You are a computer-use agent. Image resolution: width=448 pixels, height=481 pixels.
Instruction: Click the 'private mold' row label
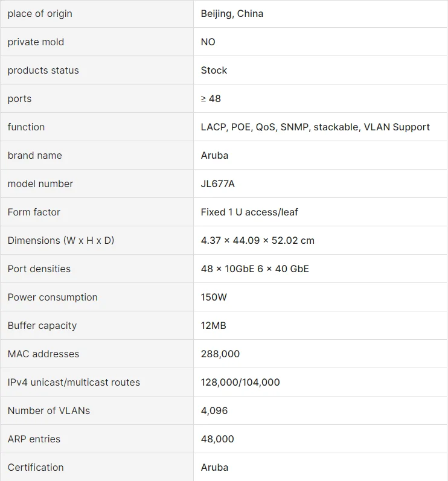point(36,42)
